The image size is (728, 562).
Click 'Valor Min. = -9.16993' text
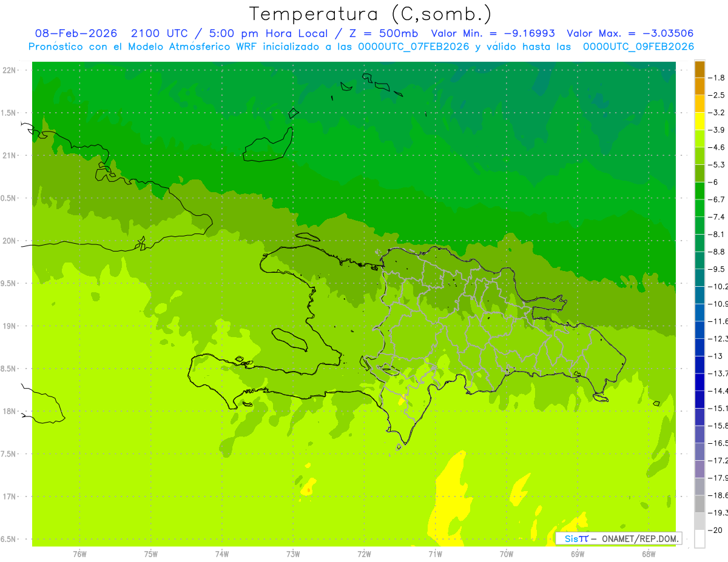pos(493,33)
